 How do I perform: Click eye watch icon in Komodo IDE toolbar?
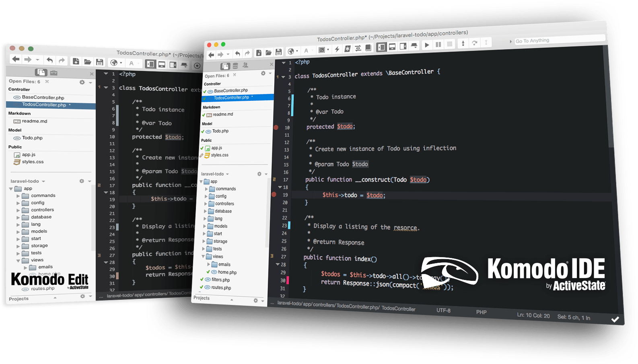tap(358, 48)
